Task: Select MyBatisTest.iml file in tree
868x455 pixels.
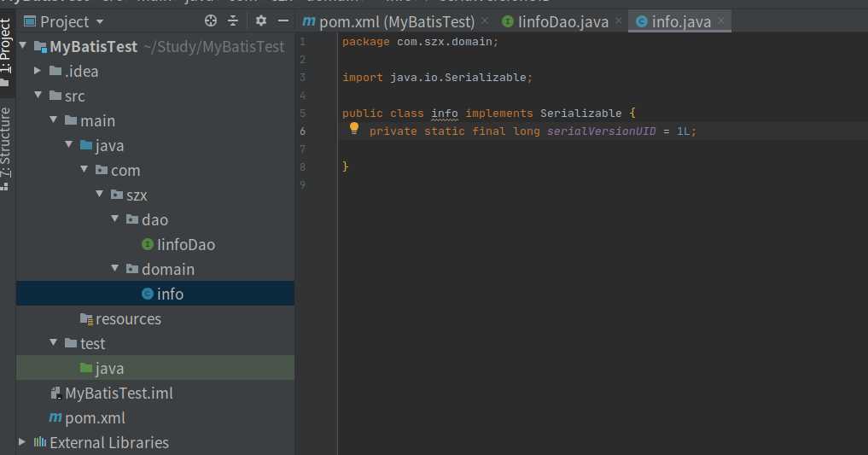Action: point(119,393)
